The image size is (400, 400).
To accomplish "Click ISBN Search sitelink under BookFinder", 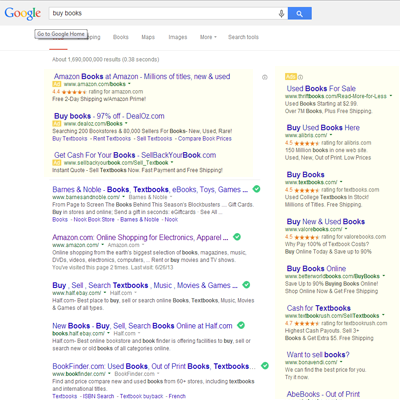I will click(x=98, y=396).
